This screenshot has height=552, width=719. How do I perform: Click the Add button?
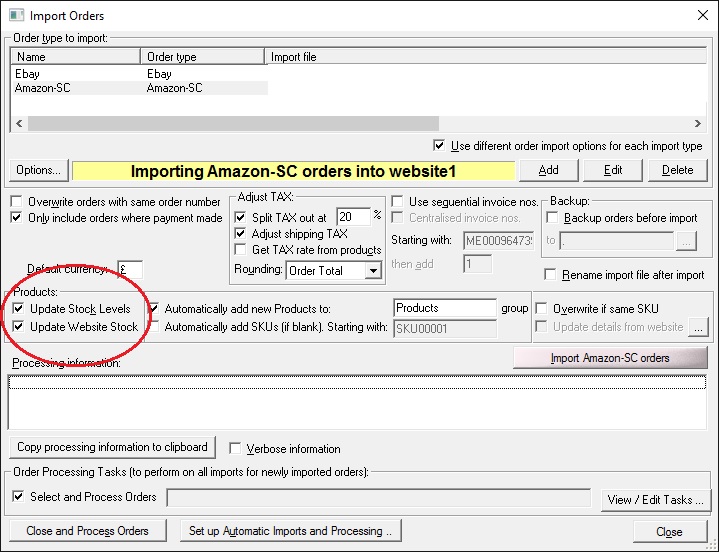click(548, 170)
